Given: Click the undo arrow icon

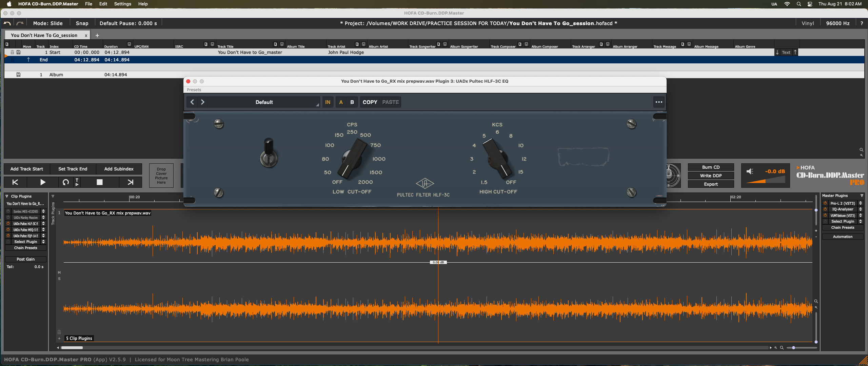Looking at the screenshot, I should [x=7, y=23].
